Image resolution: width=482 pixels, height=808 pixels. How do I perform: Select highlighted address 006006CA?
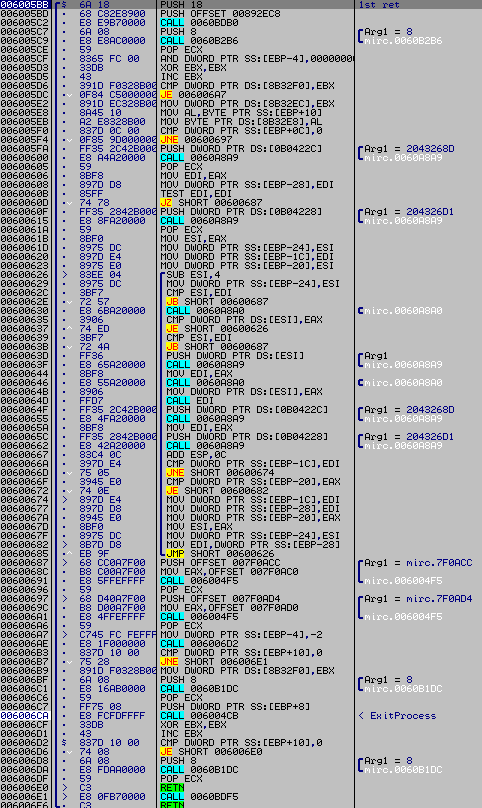[24, 716]
